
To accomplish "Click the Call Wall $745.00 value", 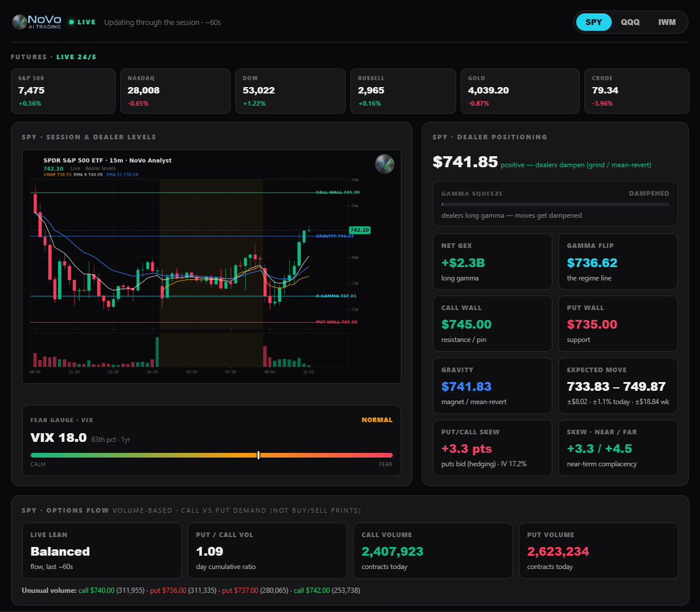I will (x=466, y=325).
